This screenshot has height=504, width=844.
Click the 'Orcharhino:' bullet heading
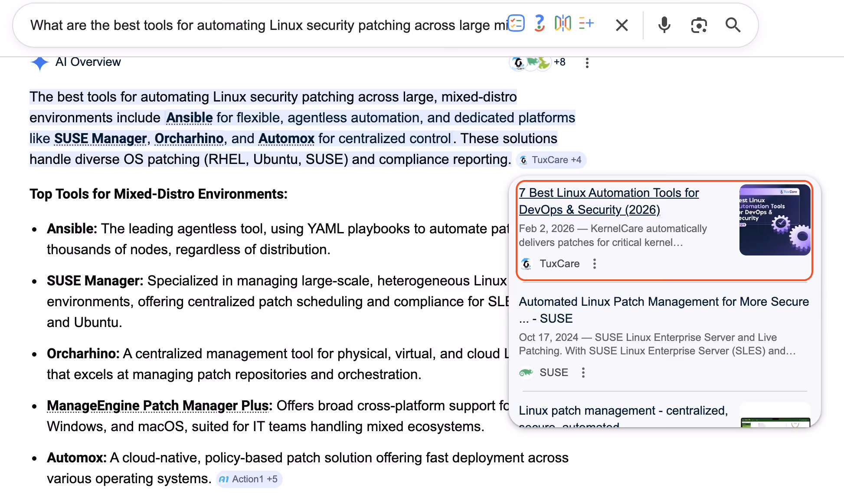pos(83,353)
